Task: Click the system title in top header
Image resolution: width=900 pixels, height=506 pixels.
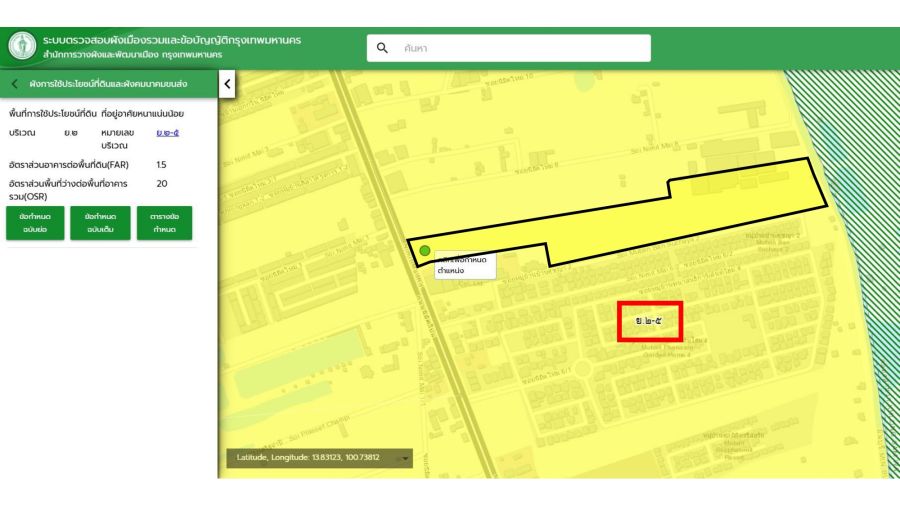Action: [x=170, y=40]
